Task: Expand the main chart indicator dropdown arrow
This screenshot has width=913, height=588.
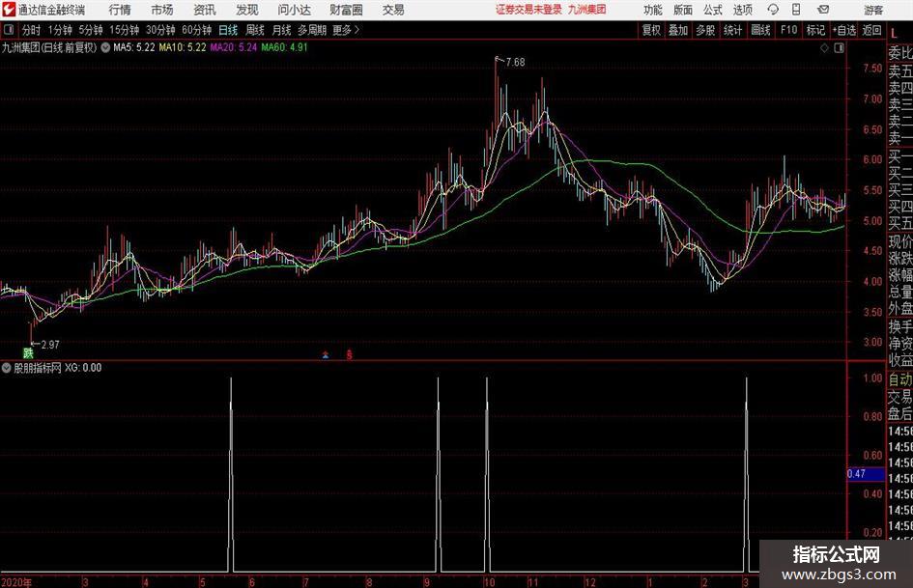Action: pyautogui.click(x=105, y=47)
